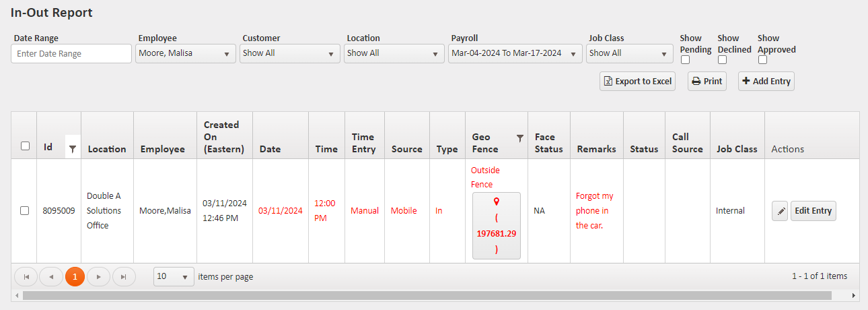
Task: Go to the next page arrow
Action: click(x=99, y=276)
